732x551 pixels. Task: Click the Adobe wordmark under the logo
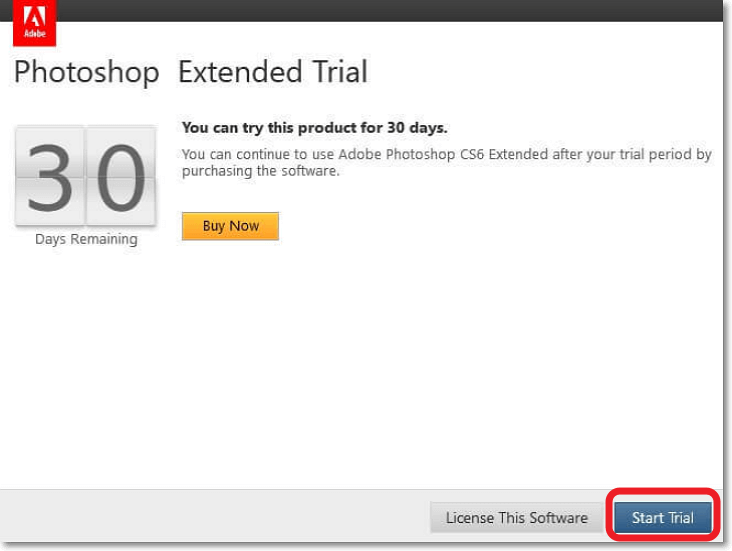34,35
